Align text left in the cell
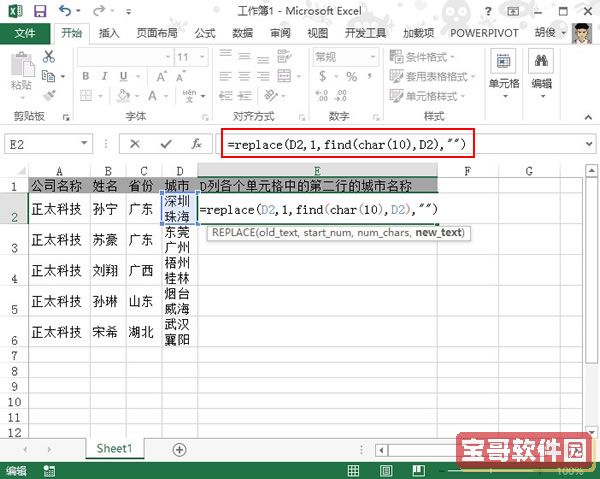This screenshot has height=479, width=600. [225, 76]
